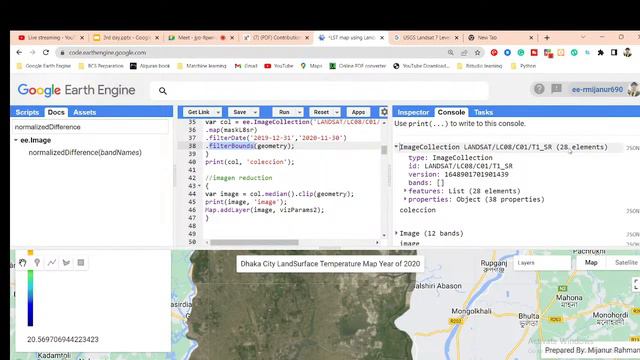
Task: Click legend value 20.569706944223423
Action: pyautogui.click(x=63, y=339)
